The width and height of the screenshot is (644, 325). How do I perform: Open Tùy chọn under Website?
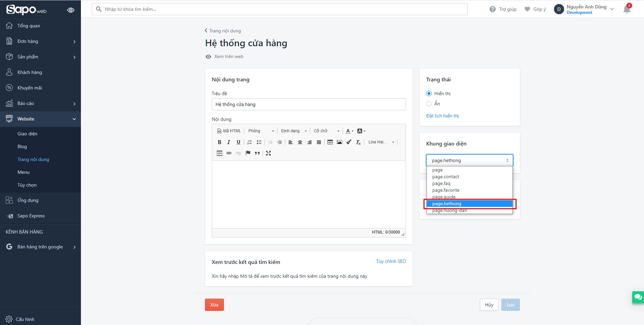click(x=27, y=185)
